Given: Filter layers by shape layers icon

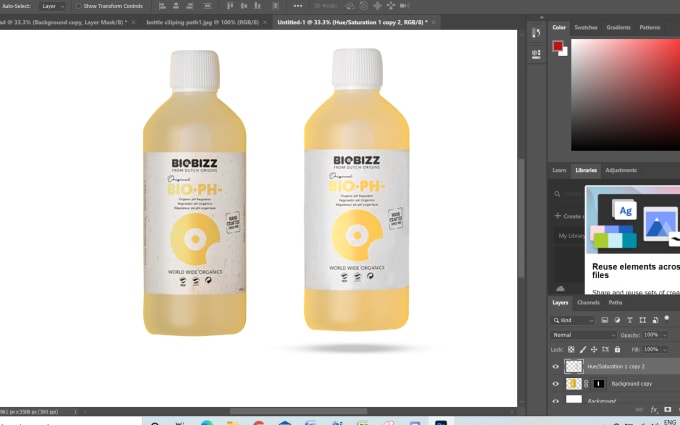Looking at the screenshot, I should 642,320.
